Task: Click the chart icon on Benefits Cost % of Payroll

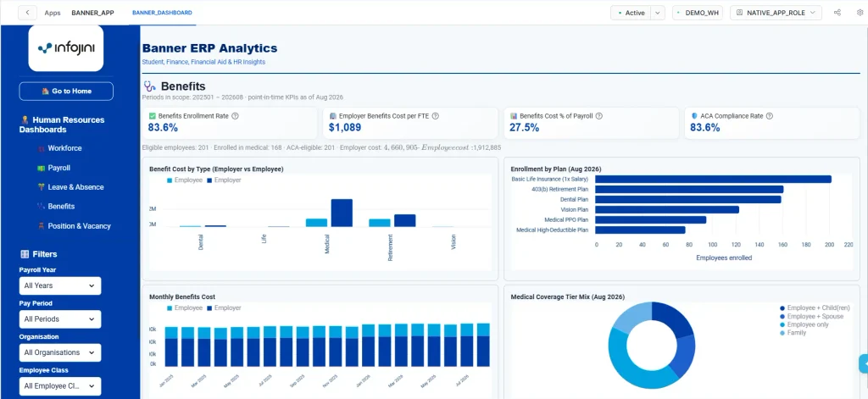Action: (x=514, y=116)
